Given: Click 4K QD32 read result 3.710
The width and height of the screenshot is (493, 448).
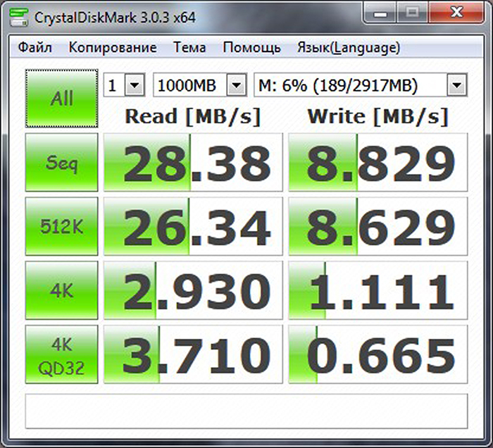Looking at the screenshot, I should point(193,354).
